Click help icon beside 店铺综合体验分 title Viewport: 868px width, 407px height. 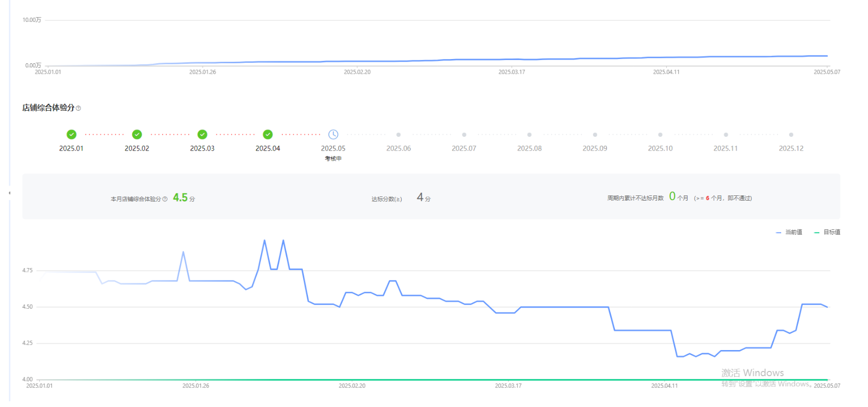click(x=78, y=108)
